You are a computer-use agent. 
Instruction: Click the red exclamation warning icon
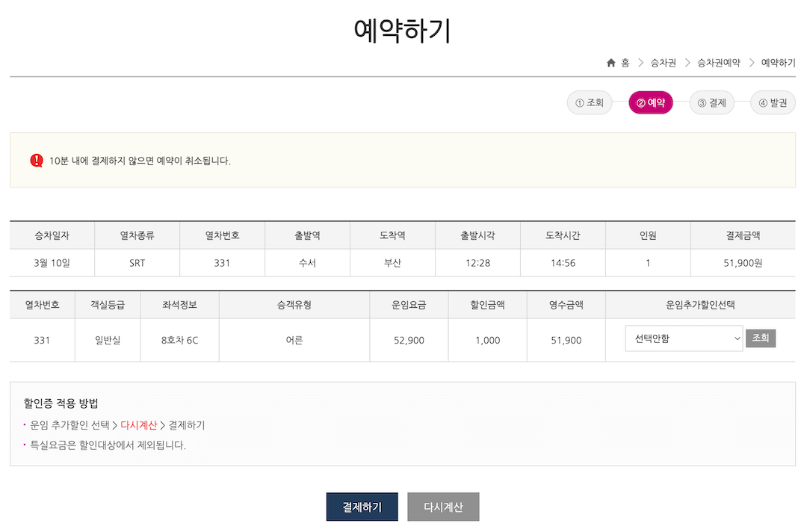tap(37, 161)
